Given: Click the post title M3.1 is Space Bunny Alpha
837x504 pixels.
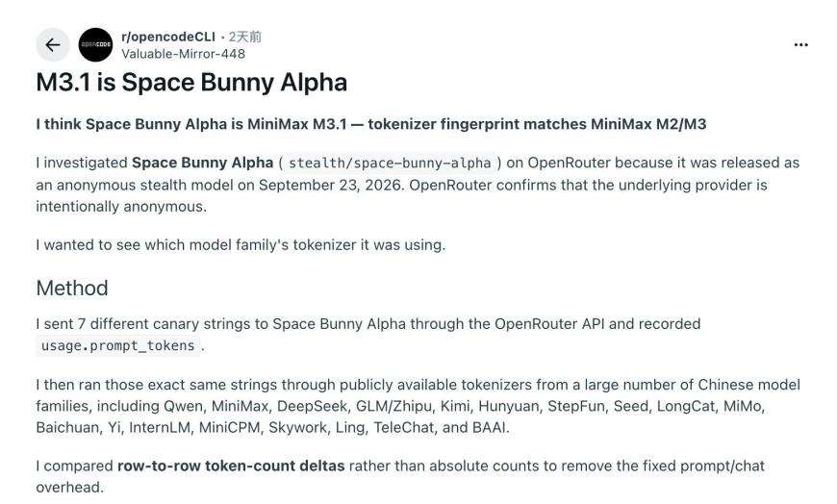Looking at the screenshot, I should 191,82.
